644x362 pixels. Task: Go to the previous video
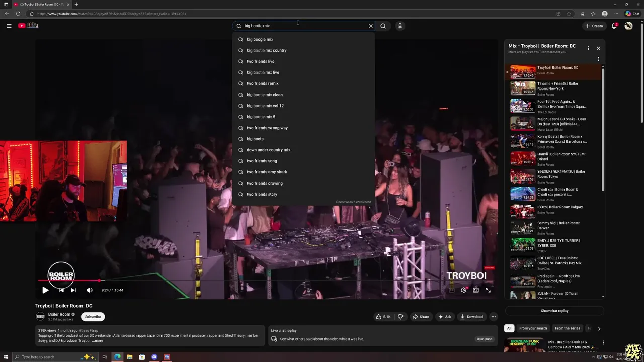(x=61, y=290)
